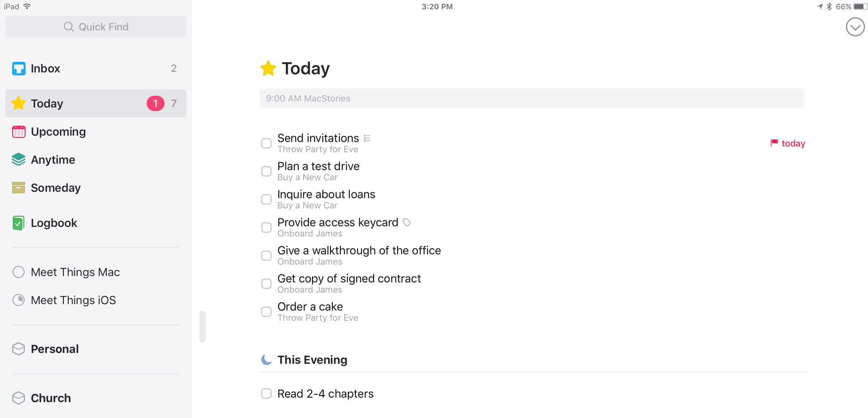Click the checklist icon beside Send invitations
Image resolution: width=868 pixels, height=418 pixels.
coord(367,138)
